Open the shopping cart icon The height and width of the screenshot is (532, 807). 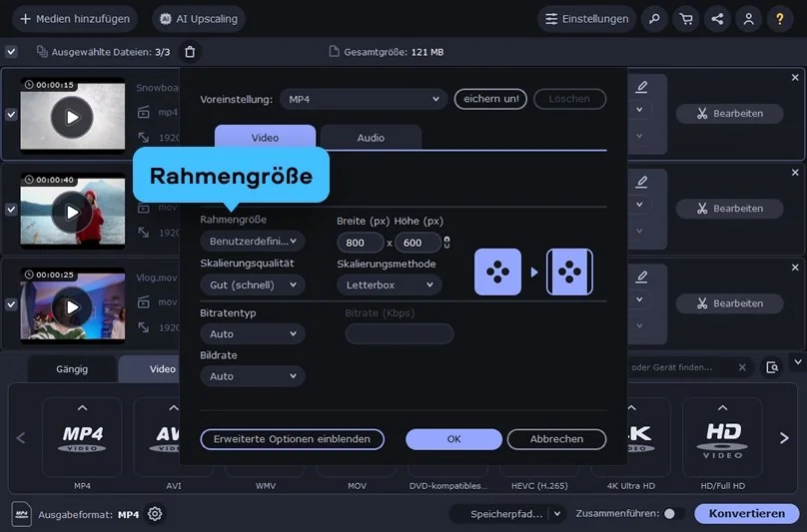[x=685, y=19]
